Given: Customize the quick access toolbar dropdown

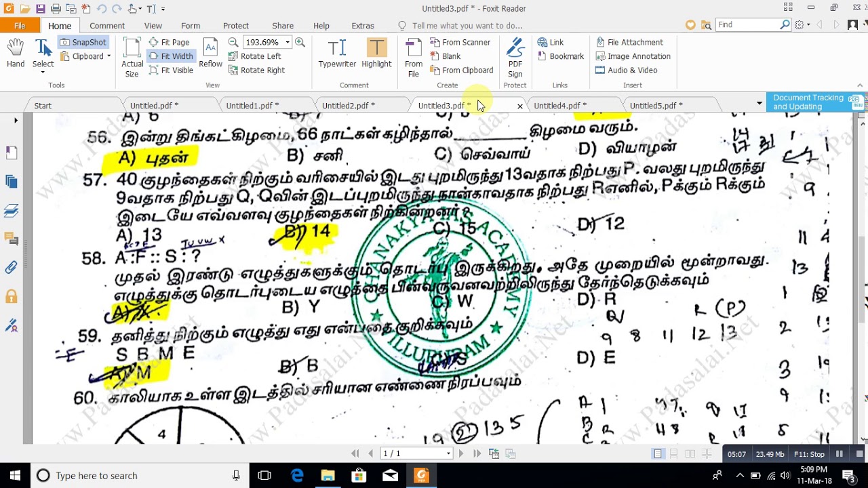Looking at the screenshot, I should tap(163, 9).
